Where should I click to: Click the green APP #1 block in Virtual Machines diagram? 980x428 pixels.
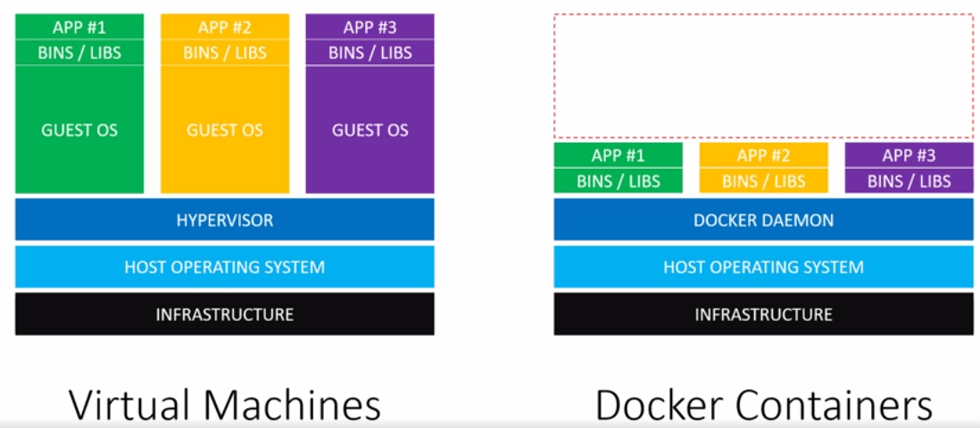pos(79,27)
